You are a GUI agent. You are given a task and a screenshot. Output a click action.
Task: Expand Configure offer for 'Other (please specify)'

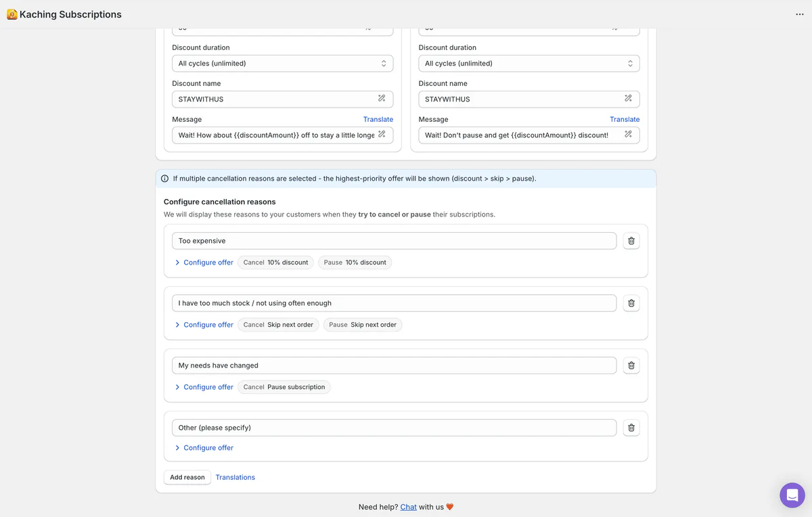coord(204,448)
